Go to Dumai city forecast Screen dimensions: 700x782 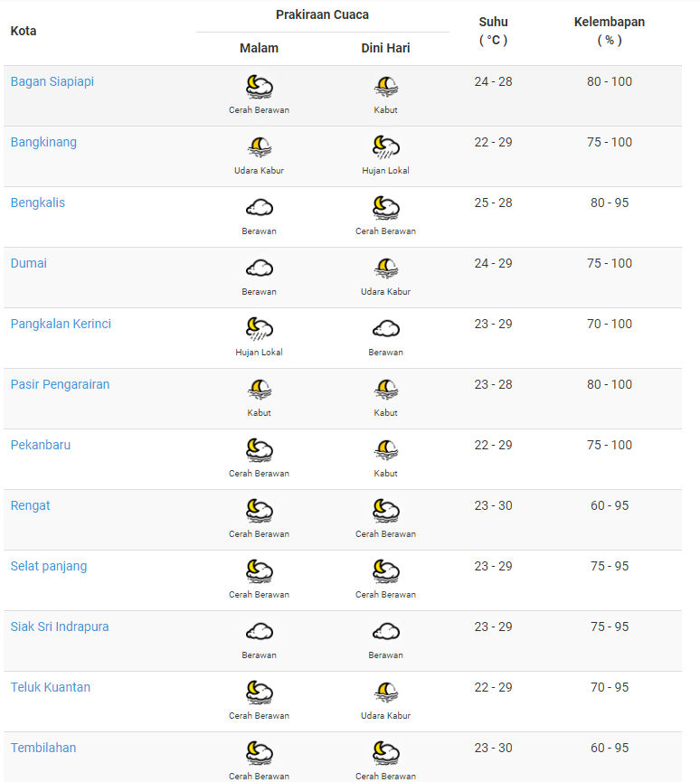29,263
